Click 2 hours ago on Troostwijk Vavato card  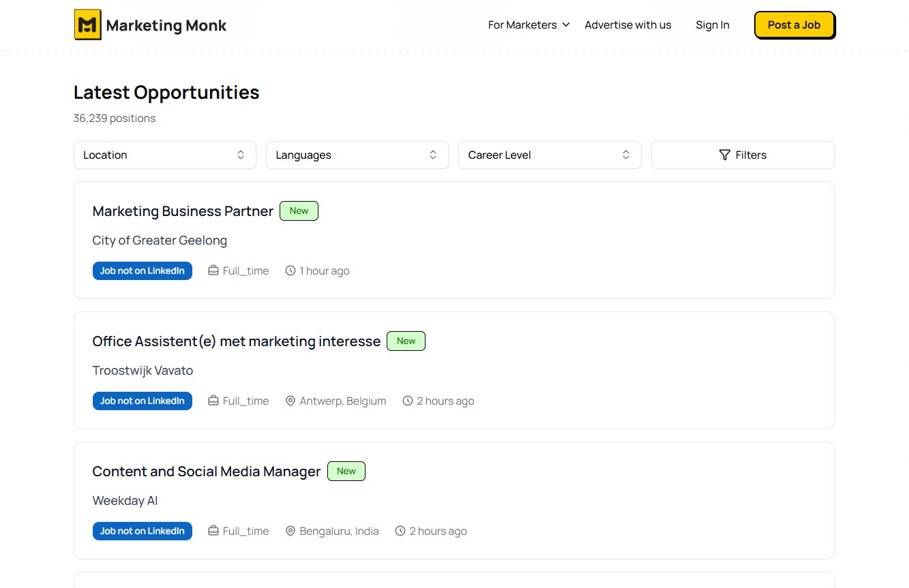coord(445,401)
